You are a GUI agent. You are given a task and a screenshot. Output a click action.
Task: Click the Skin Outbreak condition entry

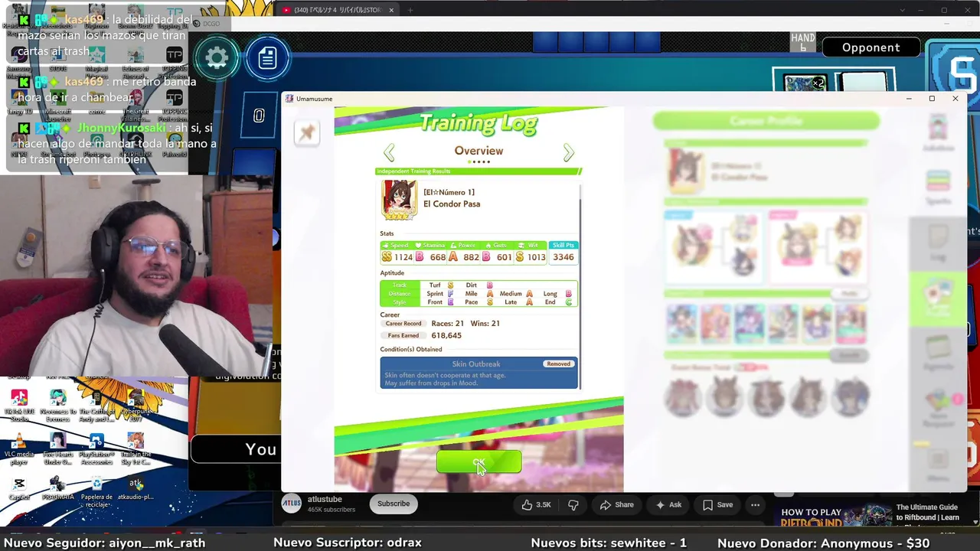point(479,373)
